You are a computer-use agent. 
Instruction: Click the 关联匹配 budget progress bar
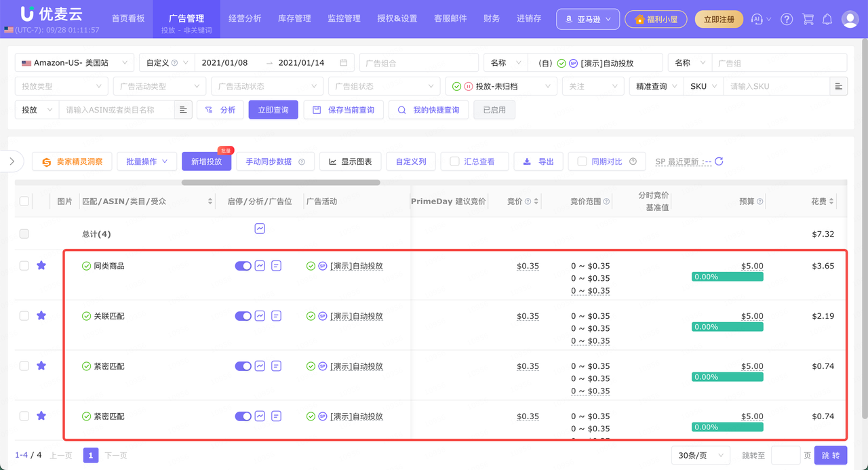coord(728,327)
